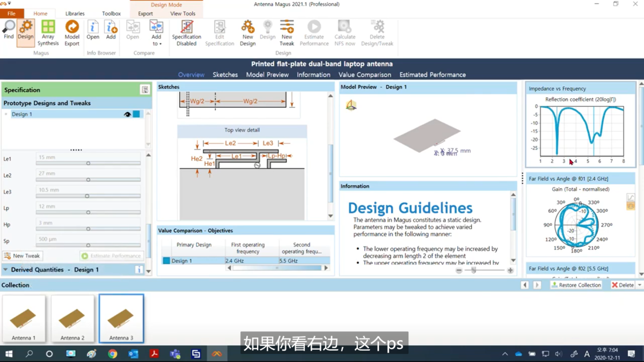Click Restore Collection button

576,285
